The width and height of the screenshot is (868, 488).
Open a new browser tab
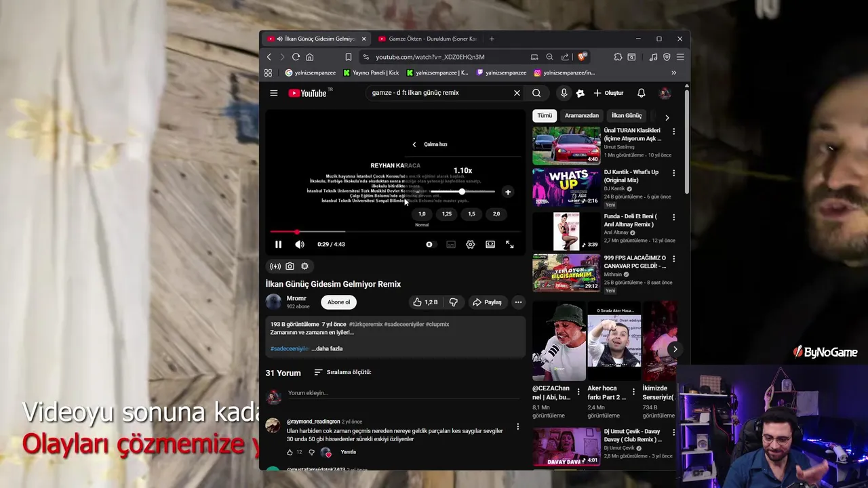492,39
